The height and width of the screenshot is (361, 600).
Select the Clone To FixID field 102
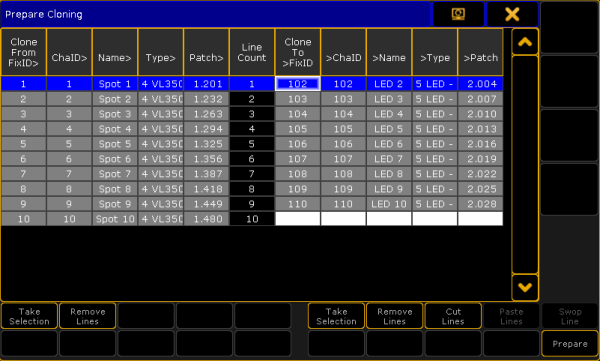298,84
